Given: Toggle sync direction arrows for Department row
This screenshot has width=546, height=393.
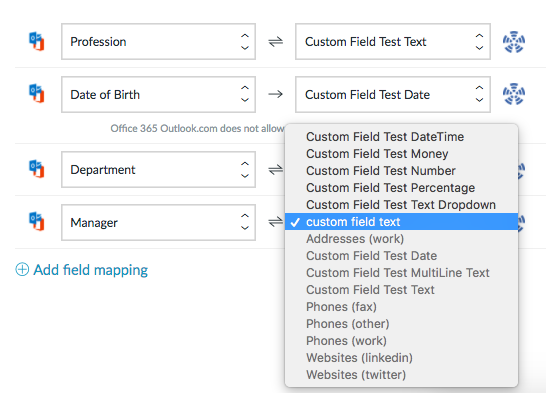Looking at the screenshot, I should coord(275,170).
